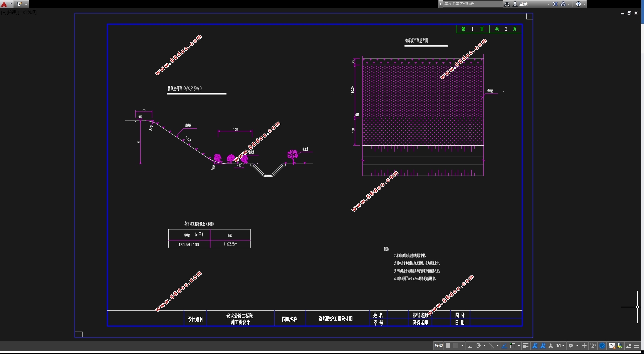644x354 pixels.
Task: Open the AutoCAD application menu
Action: click(5, 4)
